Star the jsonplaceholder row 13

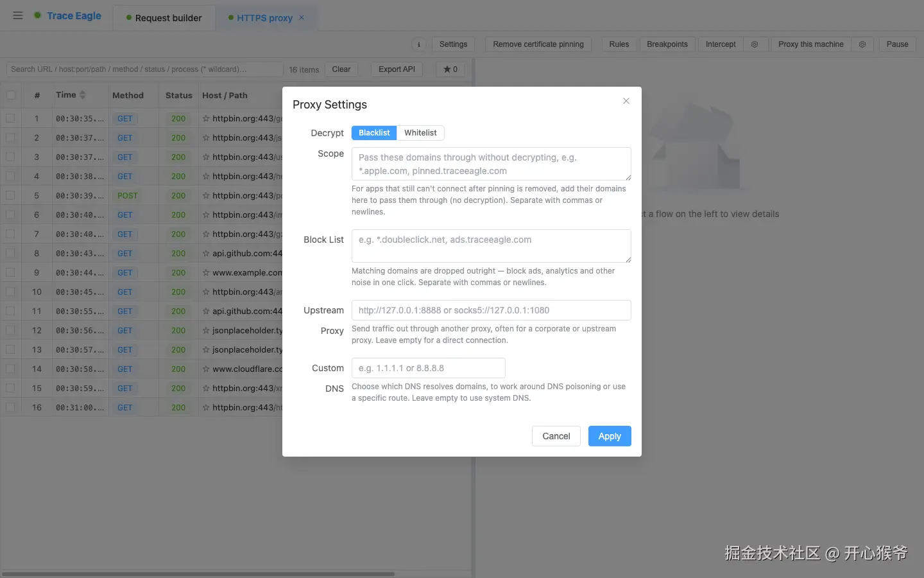click(206, 350)
